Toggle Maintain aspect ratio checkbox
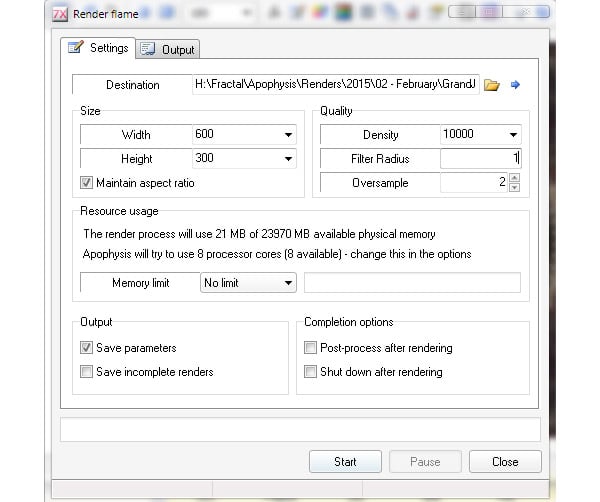Image resolution: width=600 pixels, height=502 pixels. [86, 183]
